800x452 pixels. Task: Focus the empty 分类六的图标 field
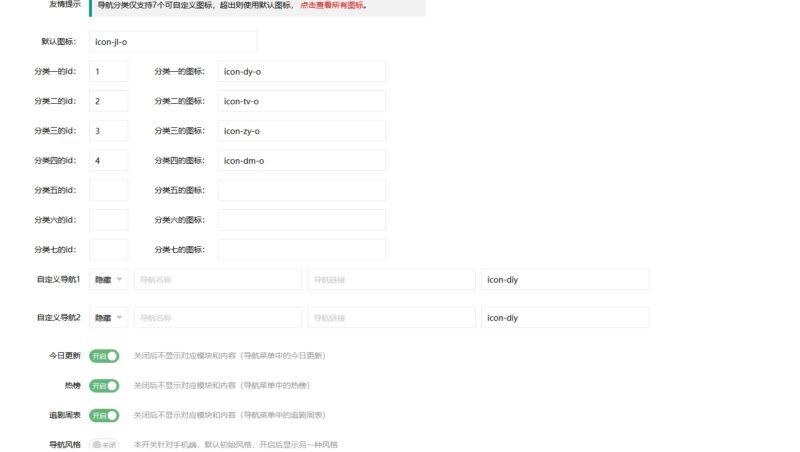pos(301,220)
